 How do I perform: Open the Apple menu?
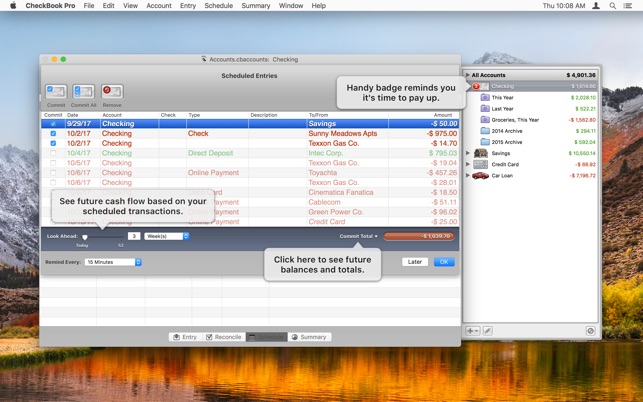pyautogui.click(x=13, y=6)
